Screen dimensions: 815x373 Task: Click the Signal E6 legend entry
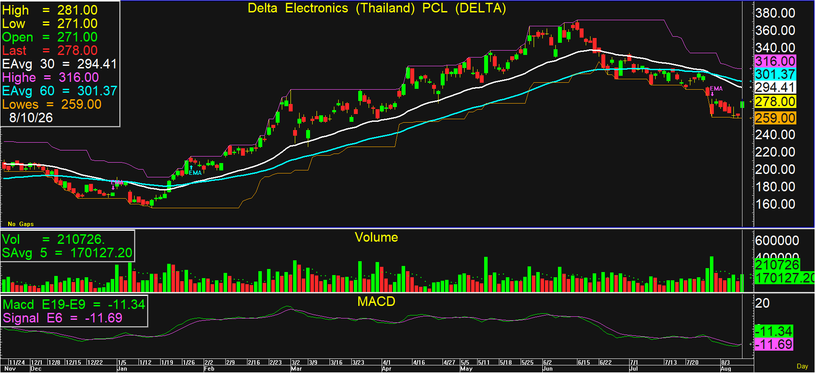point(62,317)
